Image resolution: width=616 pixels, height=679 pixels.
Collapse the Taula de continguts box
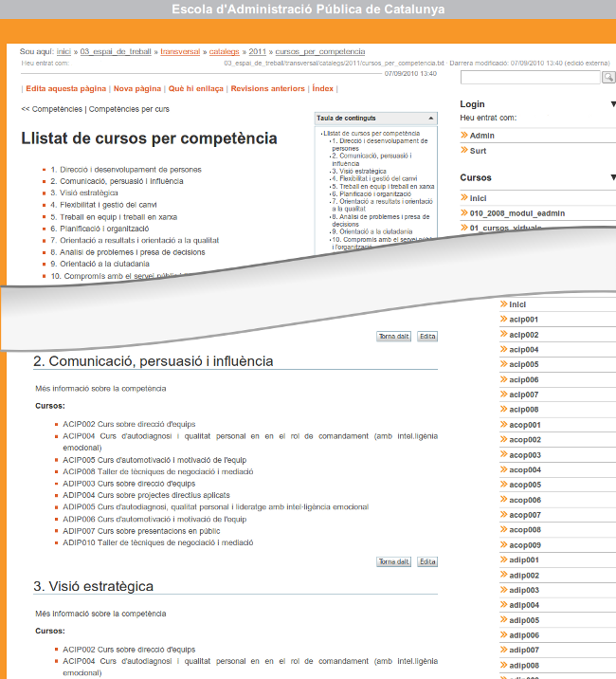tap(431, 119)
